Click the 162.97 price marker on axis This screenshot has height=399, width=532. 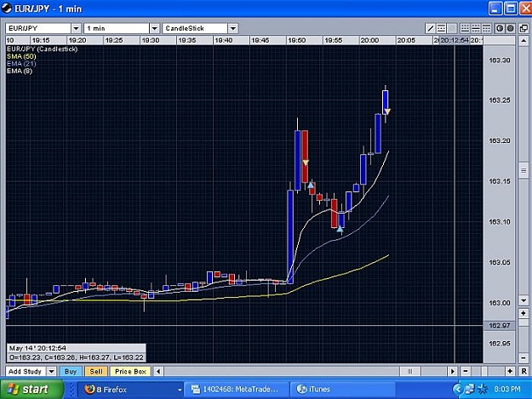[x=500, y=326]
